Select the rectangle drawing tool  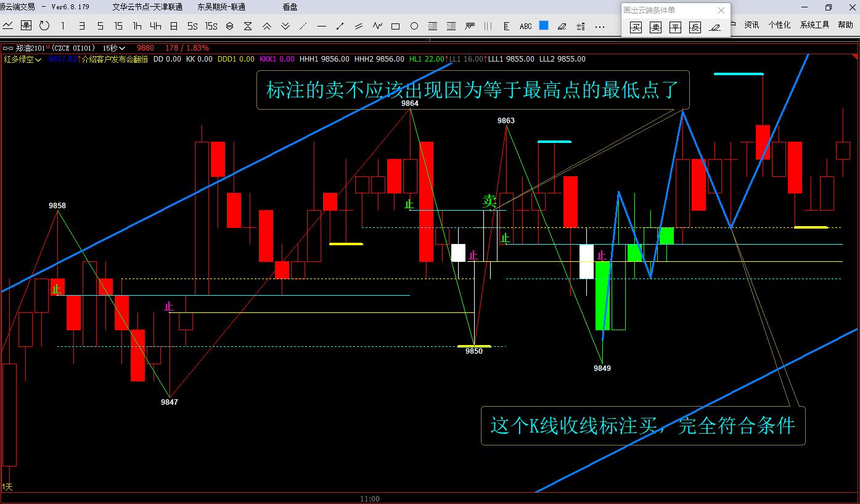(x=396, y=26)
